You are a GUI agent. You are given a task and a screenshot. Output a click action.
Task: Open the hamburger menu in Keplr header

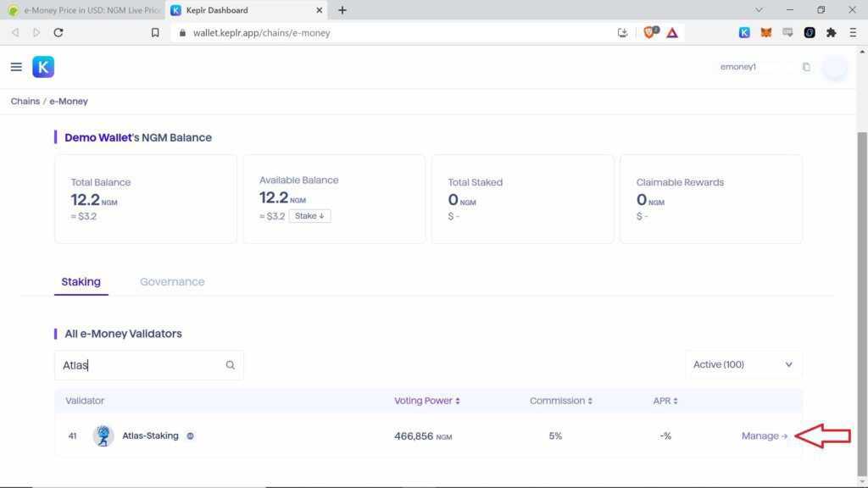pyautogui.click(x=16, y=67)
